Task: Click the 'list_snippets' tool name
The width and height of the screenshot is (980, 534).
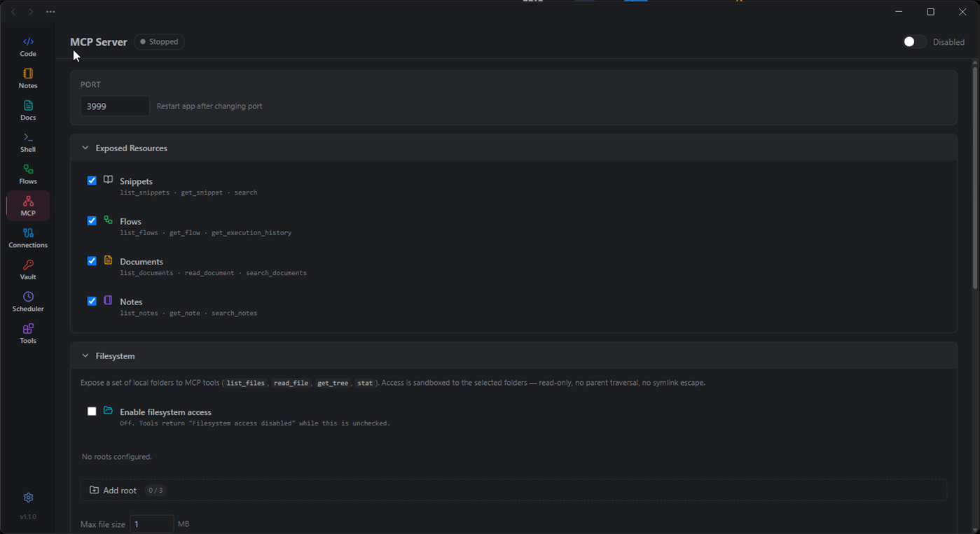Action: coord(145,192)
